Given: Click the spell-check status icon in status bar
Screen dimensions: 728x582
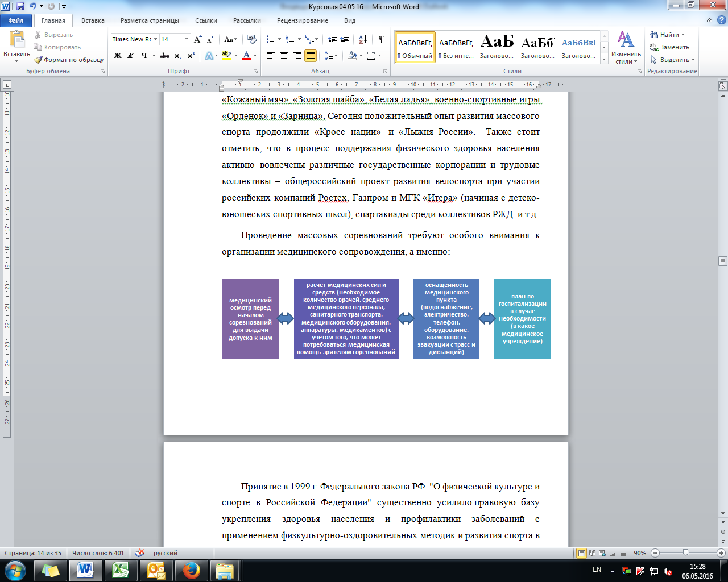Looking at the screenshot, I should (139, 552).
